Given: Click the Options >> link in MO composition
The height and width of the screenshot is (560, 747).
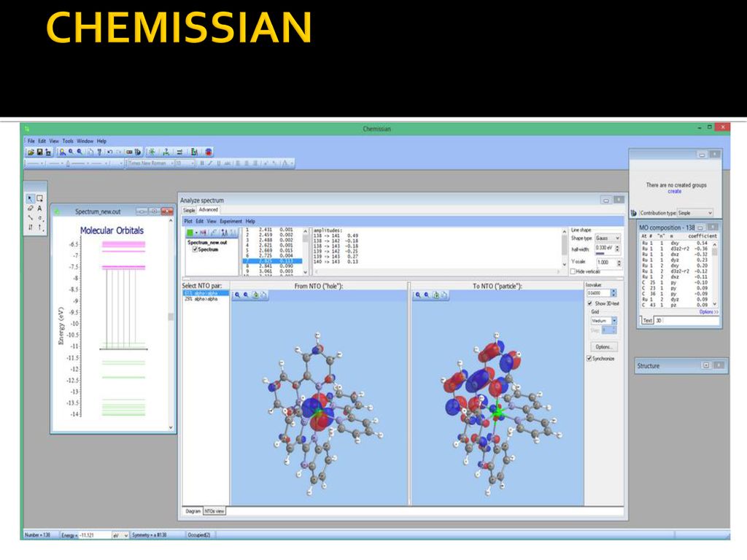Looking at the screenshot, I should tap(709, 312).
